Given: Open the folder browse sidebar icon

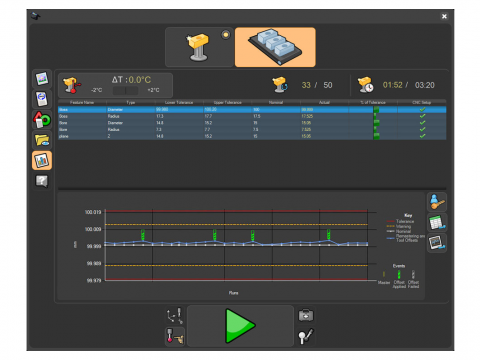Looking at the screenshot, I should (42, 140).
